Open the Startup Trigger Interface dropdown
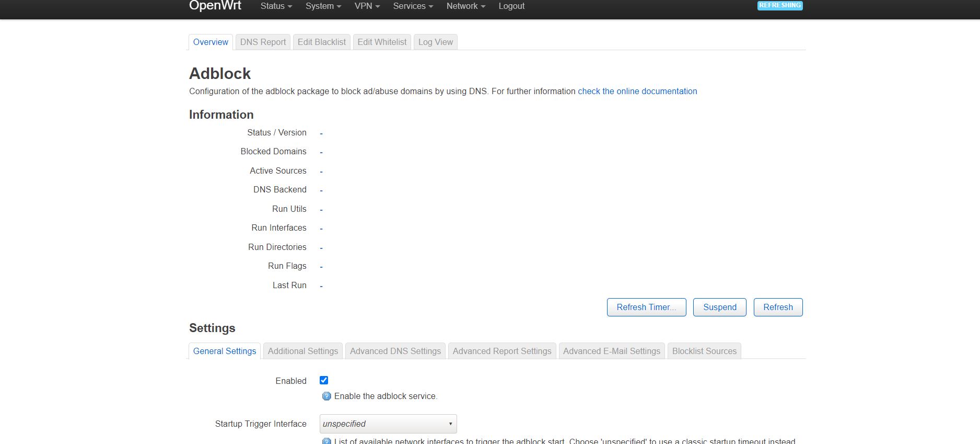 [x=388, y=424]
